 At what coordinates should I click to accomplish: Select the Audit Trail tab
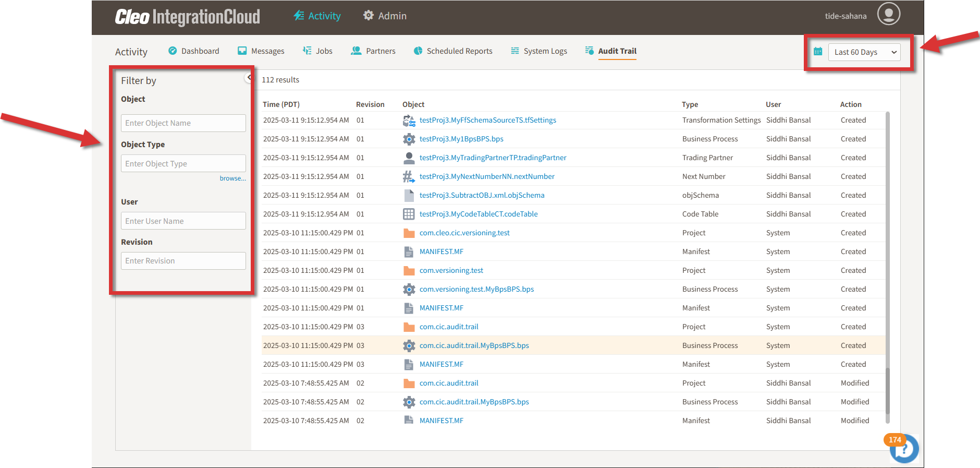coord(611,51)
